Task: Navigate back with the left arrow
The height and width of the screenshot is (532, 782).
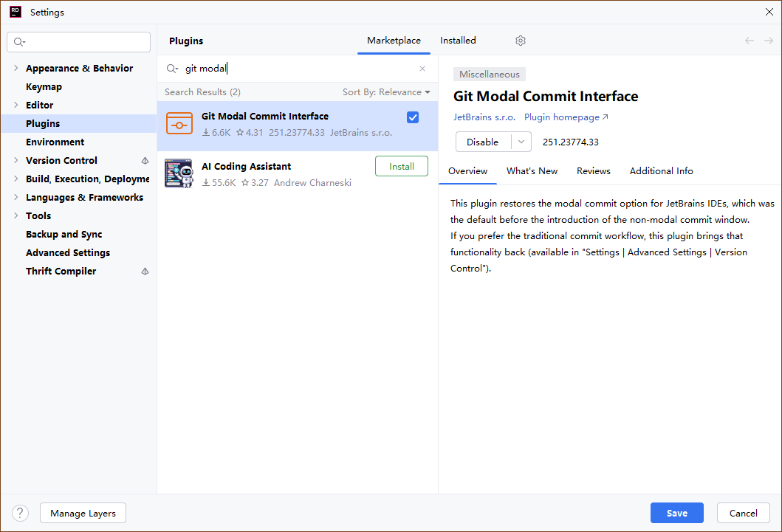Action: coord(749,41)
